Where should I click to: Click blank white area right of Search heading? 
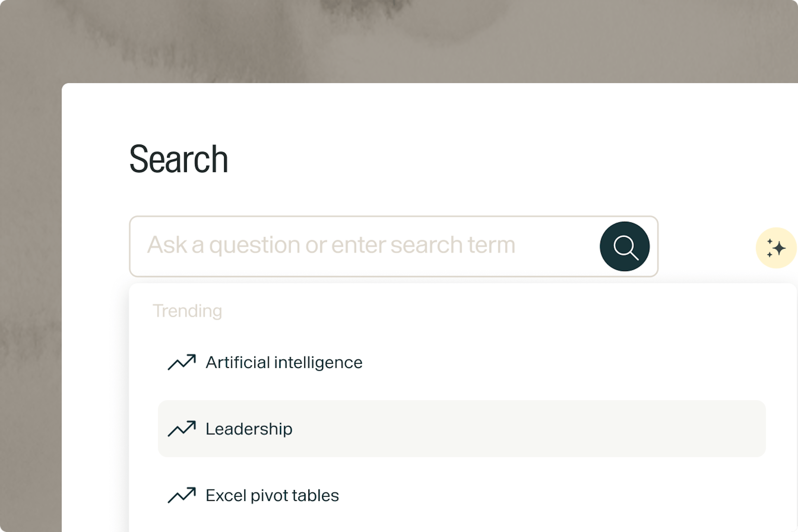[x=509, y=159]
